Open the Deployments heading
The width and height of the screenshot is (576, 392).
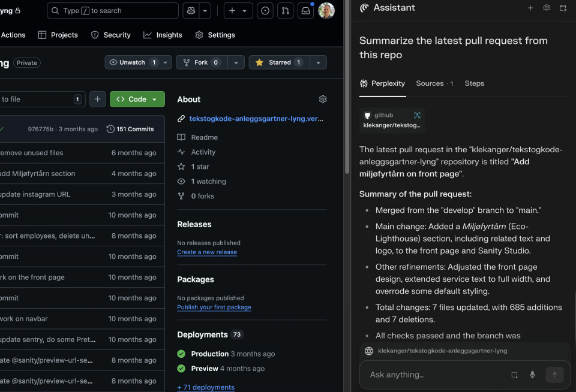tap(202, 334)
